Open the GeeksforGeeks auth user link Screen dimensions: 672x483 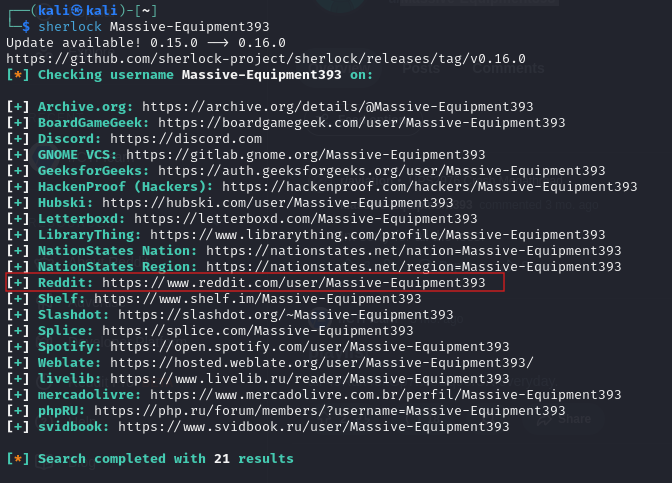pos(381,171)
